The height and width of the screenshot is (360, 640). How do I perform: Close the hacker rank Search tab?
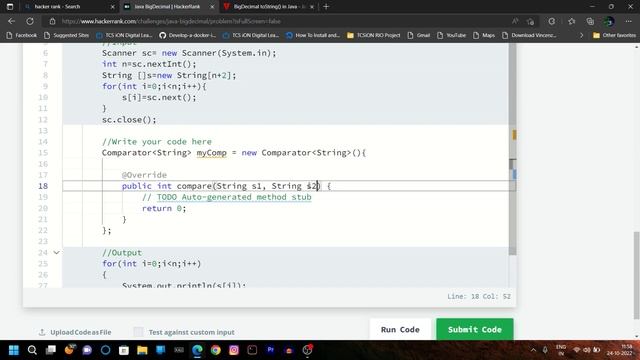tap(113, 7)
